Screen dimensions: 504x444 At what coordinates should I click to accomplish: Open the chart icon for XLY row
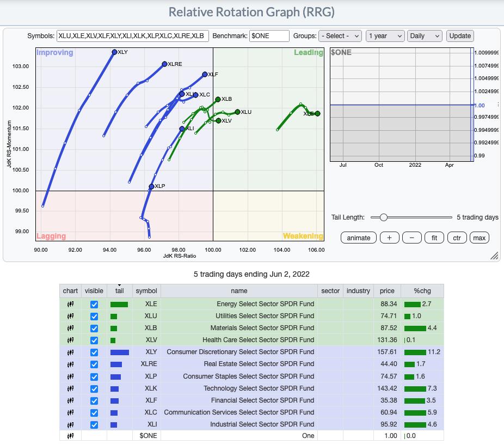coord(70,352)
